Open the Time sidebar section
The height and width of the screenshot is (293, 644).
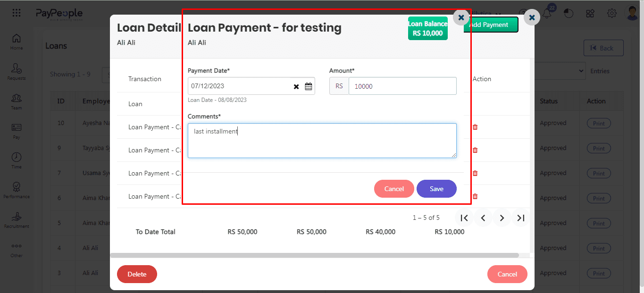(17, 160)
